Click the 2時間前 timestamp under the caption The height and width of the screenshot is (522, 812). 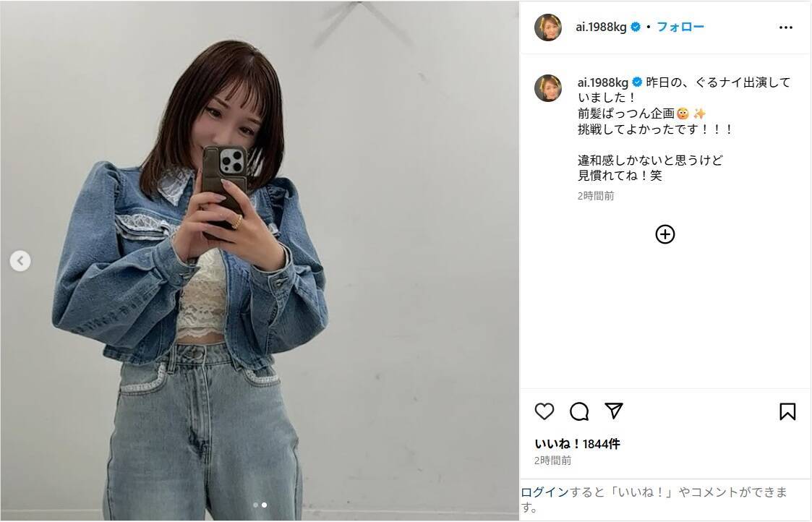click(x=596, y=196)
